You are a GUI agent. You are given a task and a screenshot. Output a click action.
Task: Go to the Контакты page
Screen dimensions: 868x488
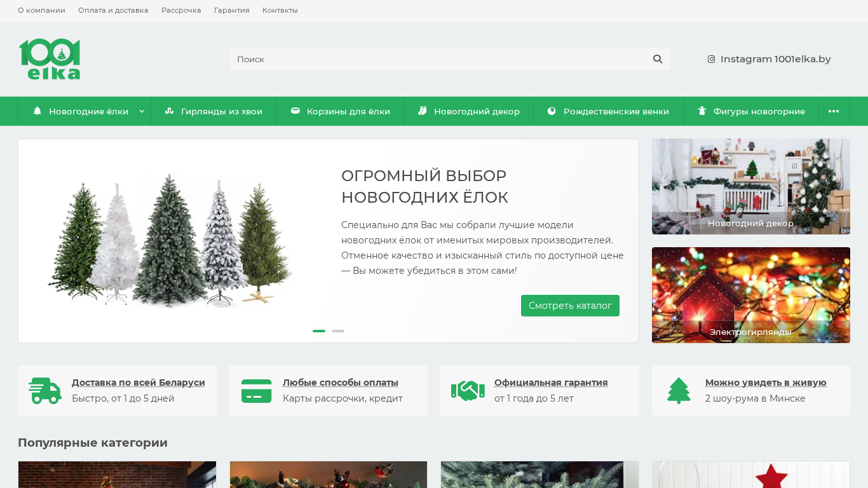coord(280,10)
